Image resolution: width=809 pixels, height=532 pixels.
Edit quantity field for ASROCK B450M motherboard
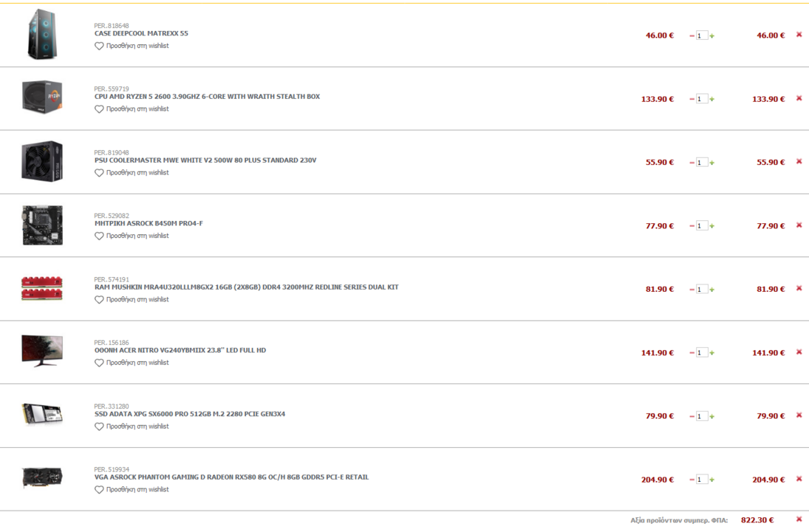click(702, 226)
